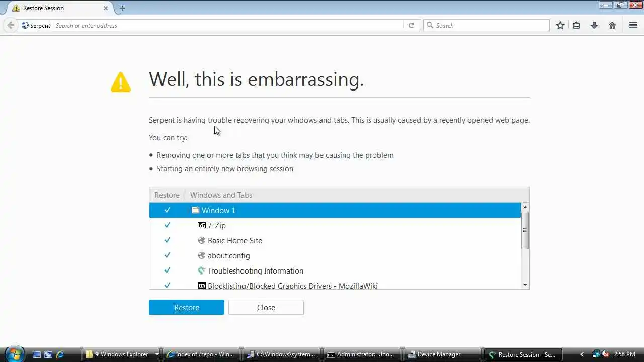Image resolution: width=644 pixels, height=362 pixels.
Task: Switch to Device Manager taskbar window
Action: pyautogui.click(x=442, y=354)
